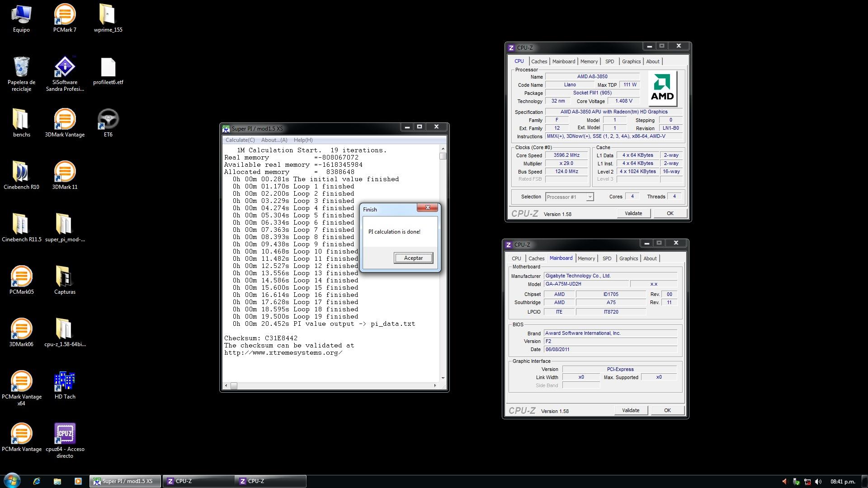Launch the PCMark Vantage shortcut
This screenshot has width=868, height=488.
tap(21, 437)
